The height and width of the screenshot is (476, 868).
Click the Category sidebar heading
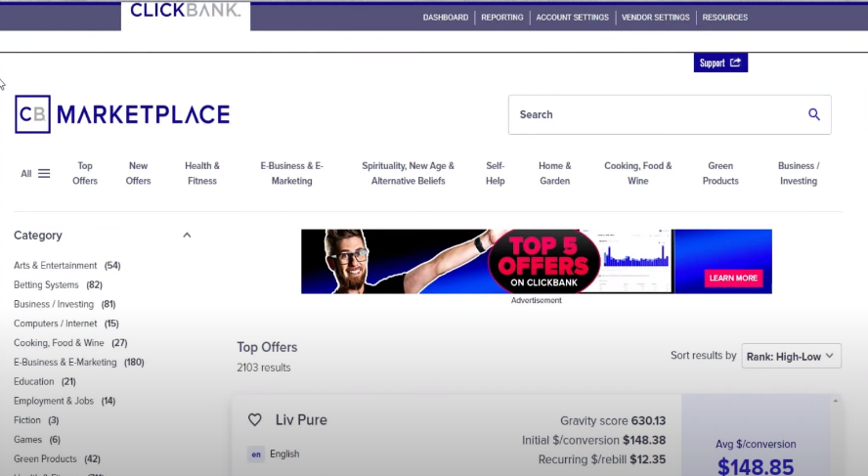pos(38,236)
